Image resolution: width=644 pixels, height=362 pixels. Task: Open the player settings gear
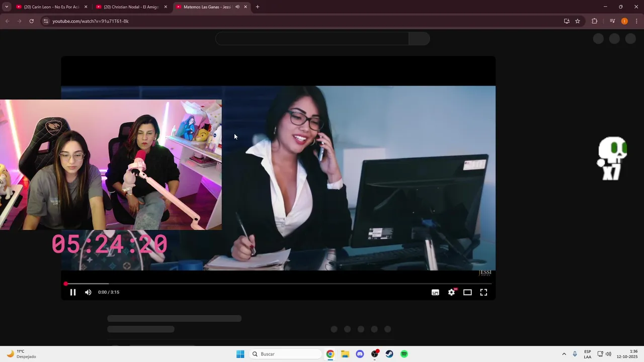click(452, 292)
